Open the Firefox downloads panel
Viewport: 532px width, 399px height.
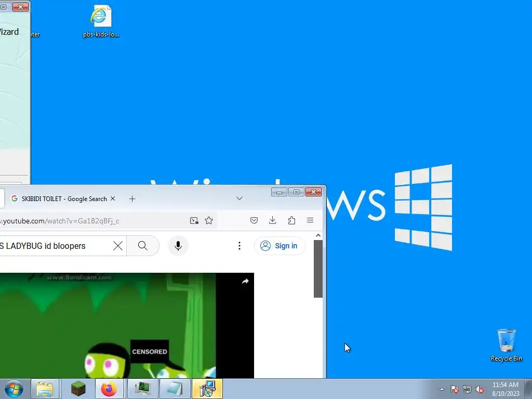[272, 220]
